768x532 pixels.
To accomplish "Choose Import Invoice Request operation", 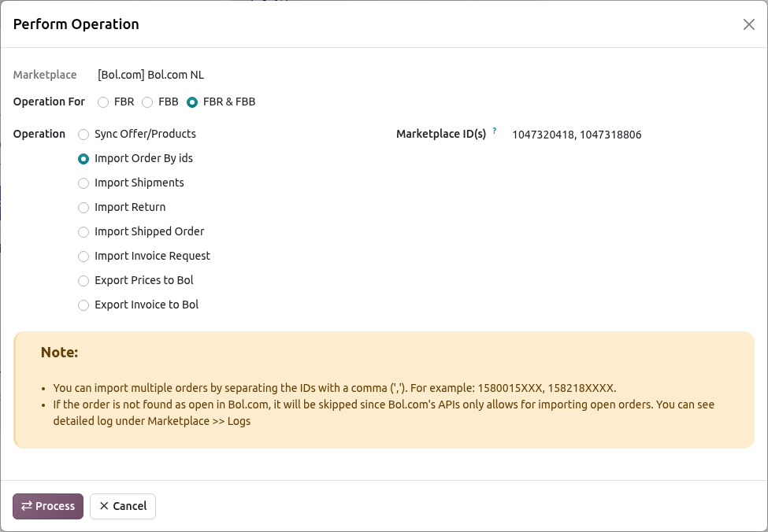I will (x=83, y=257).
